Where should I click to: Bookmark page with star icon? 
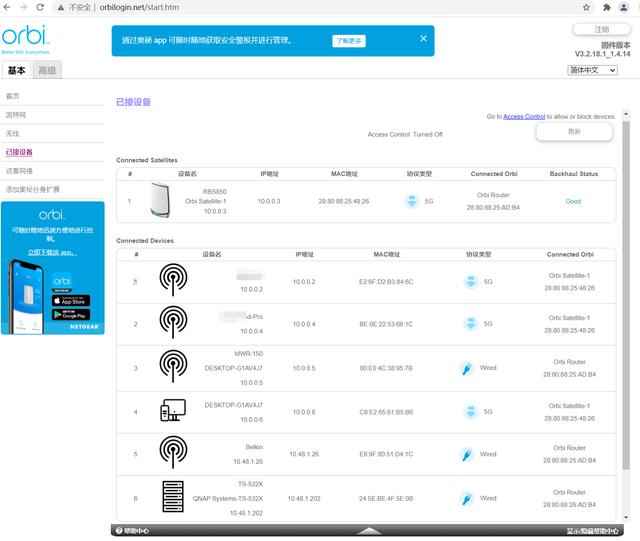(x=586, y=7)
